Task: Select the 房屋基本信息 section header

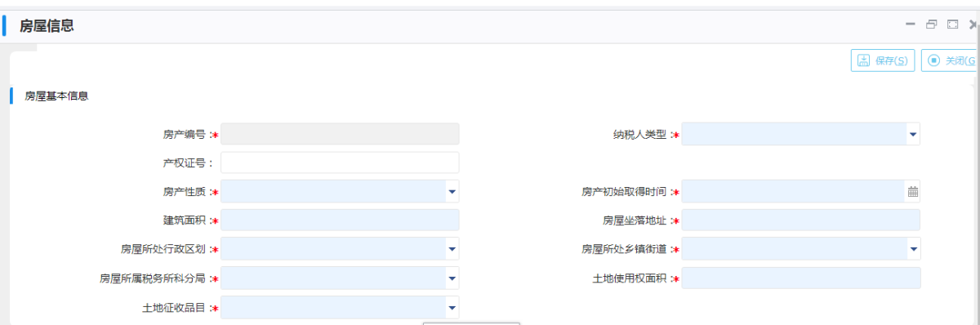Action: [x=56, y=96]
